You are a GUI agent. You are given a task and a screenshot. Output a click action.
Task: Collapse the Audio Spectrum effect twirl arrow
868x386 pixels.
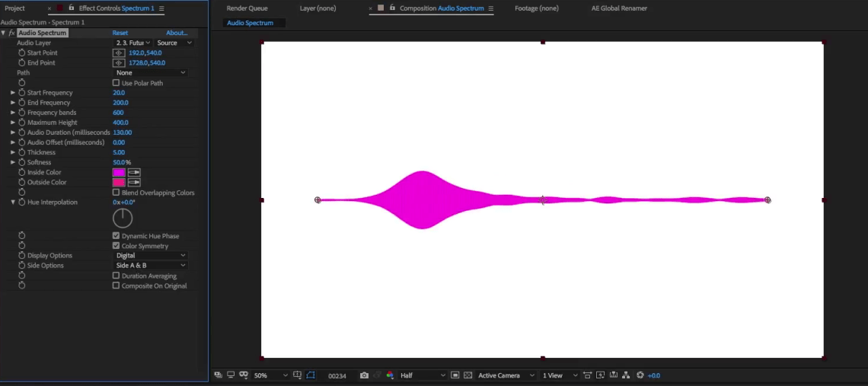[3, 33]
